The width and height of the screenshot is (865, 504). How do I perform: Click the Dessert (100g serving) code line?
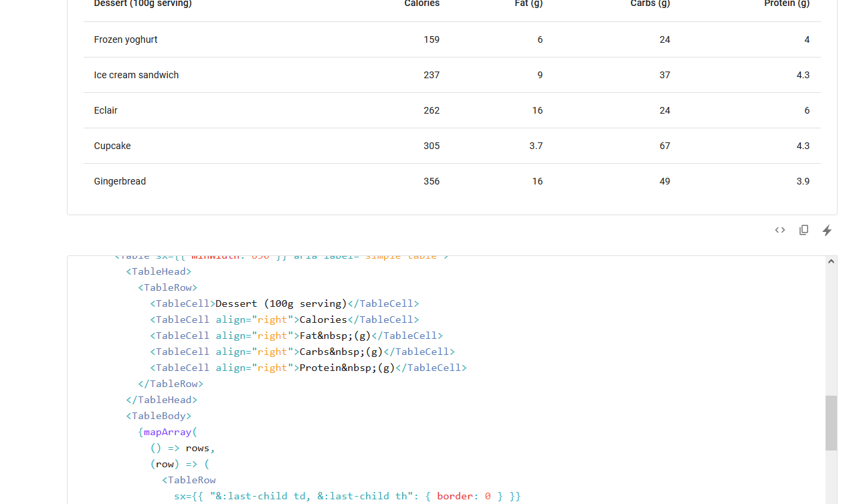[284, 303]
